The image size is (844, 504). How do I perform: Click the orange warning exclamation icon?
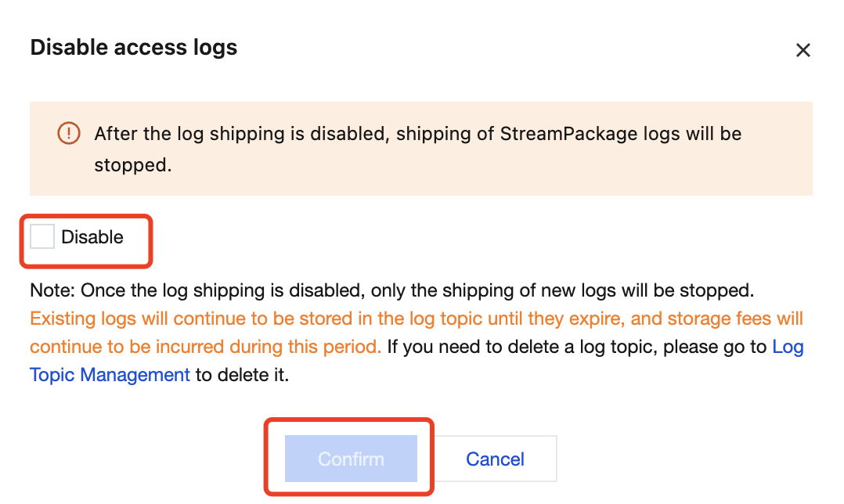69,134
